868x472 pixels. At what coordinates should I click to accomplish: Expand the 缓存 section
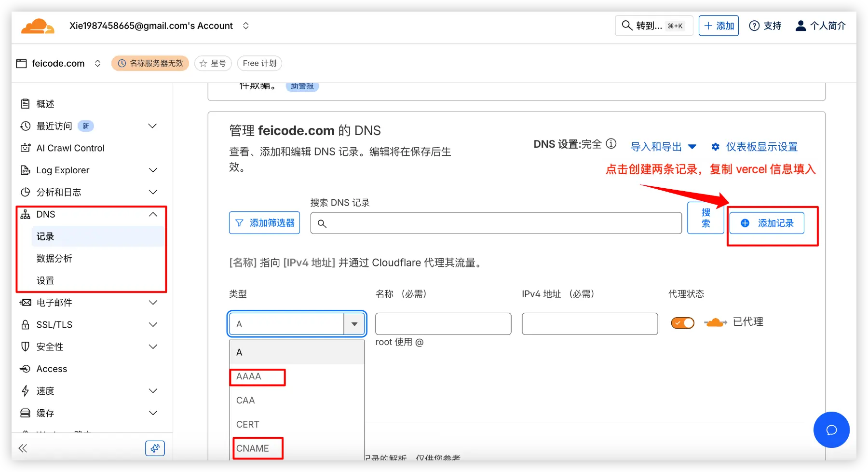point(153,413)
